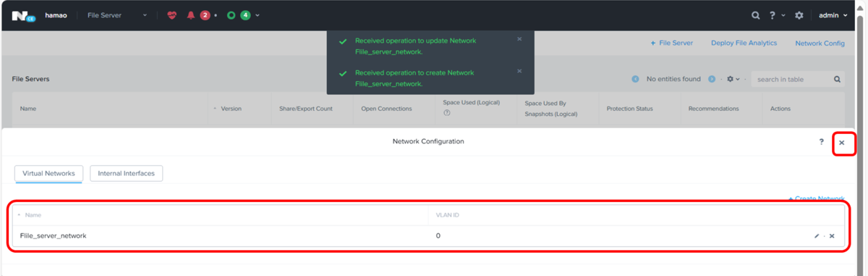Viewport: 868px width, 276px height.
Task: Click the Actions column header
Action: click(x=780, y=109)
